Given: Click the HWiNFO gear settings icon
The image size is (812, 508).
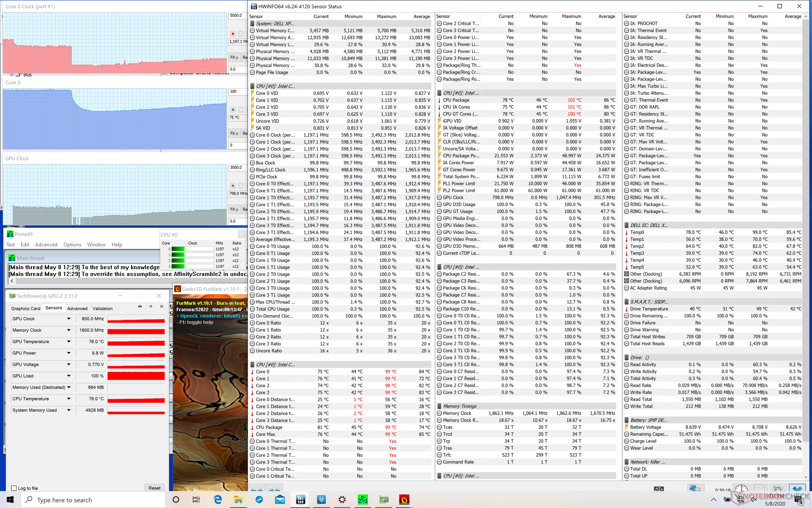Looking at the screenshot, I should click(778, 489).
